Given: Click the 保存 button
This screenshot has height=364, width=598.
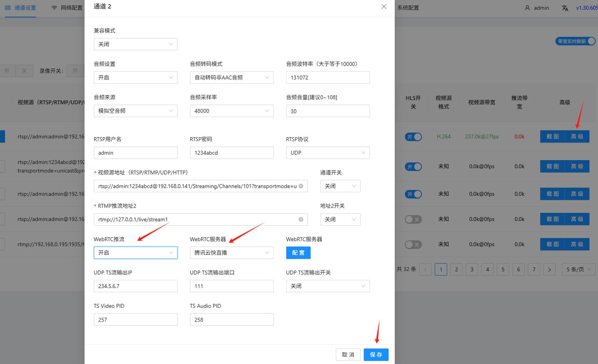Looking at the screenshot, I should pos(376,355).
